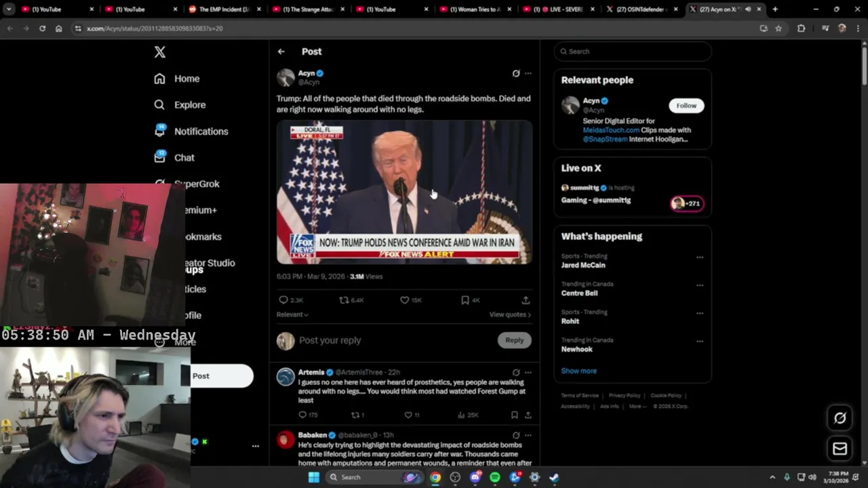Screen dimensions: 868x488
Task: Open Explore search icon in sidebar
Action: (159, 105)
